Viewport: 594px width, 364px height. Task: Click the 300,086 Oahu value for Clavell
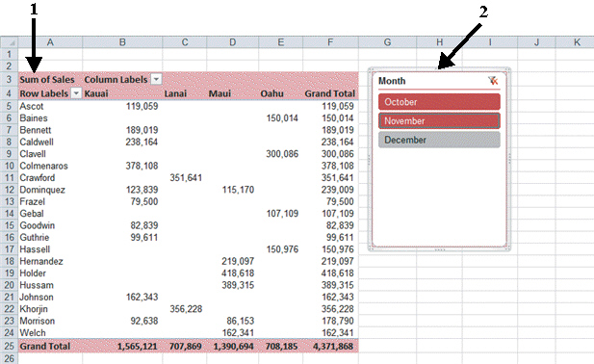point(282,154)
